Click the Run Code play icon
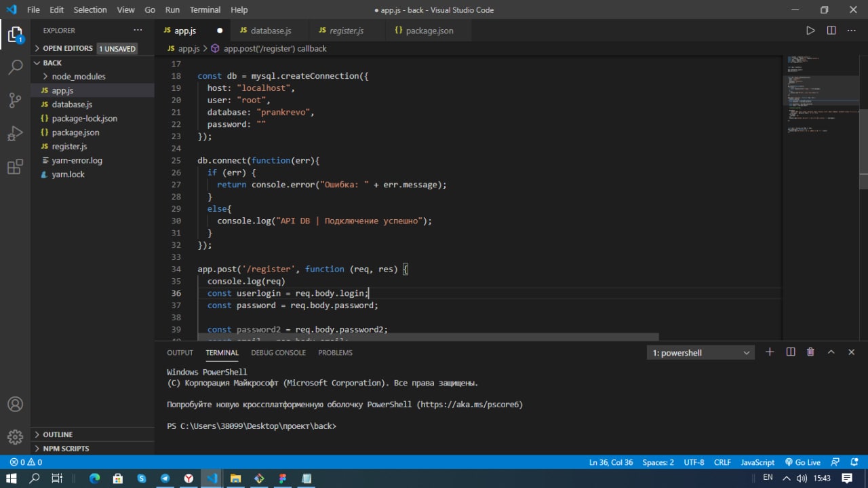This screenshot has width=868, height=488. pyautogui.click(x=810, y=31)
